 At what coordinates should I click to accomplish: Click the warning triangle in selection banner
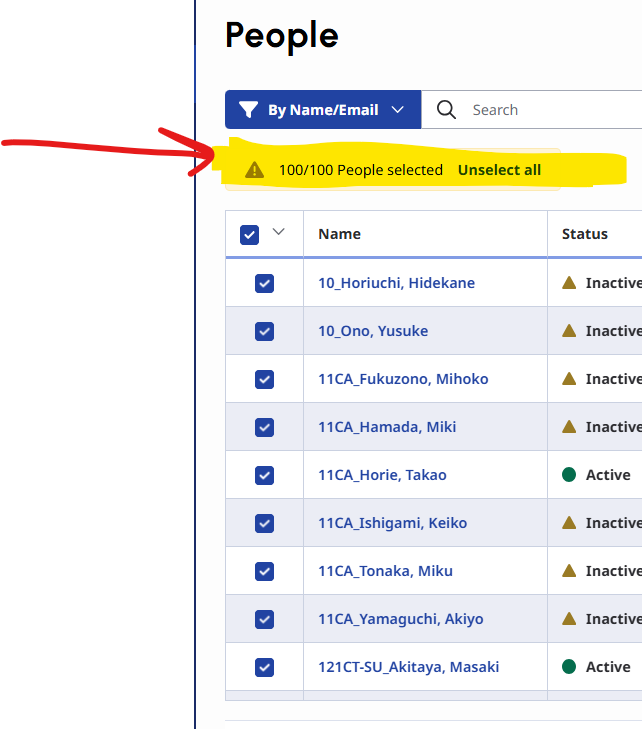254,170
